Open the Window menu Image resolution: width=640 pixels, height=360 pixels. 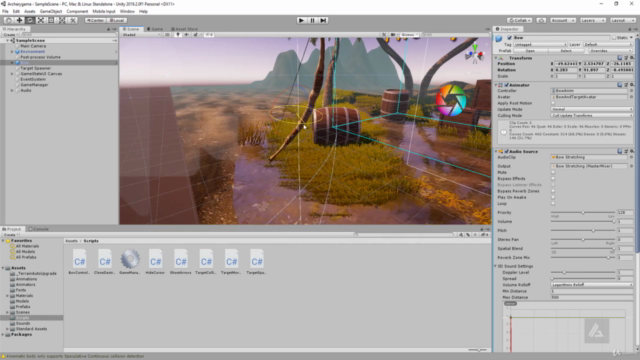point(127,11)
